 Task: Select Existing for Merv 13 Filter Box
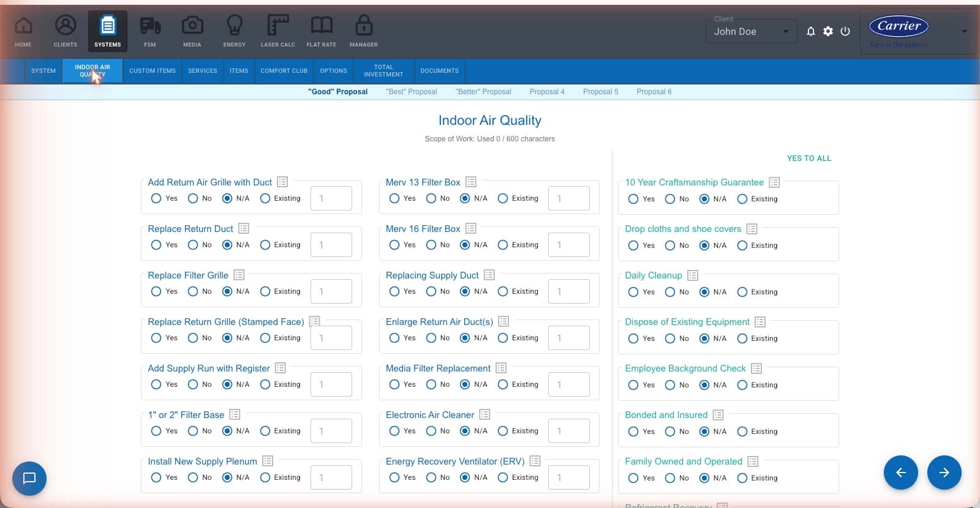[x=503, y=198]
